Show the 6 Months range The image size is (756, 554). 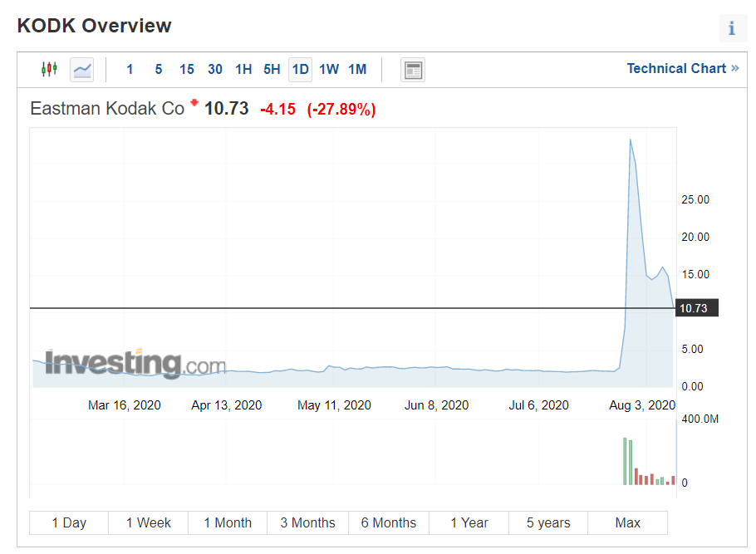click(389, 522)
